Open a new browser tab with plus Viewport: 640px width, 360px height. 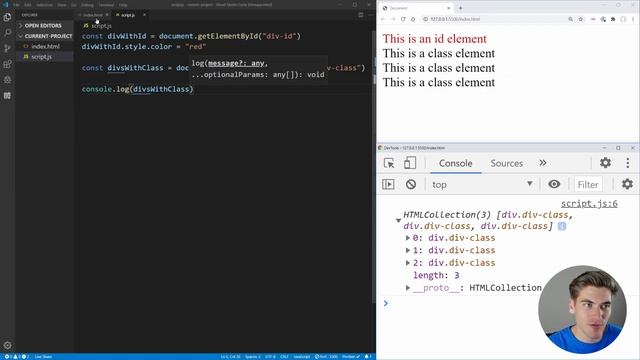[x=460, y=8]
